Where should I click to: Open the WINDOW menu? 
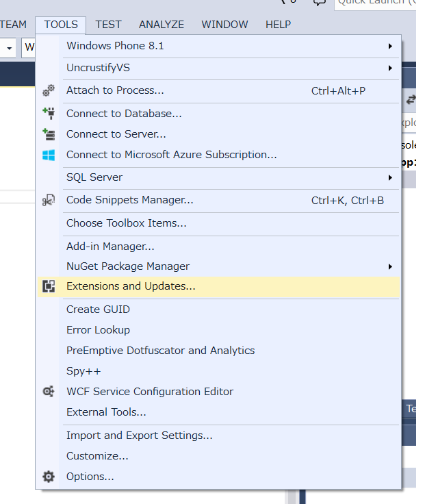[x=224, y=25]
